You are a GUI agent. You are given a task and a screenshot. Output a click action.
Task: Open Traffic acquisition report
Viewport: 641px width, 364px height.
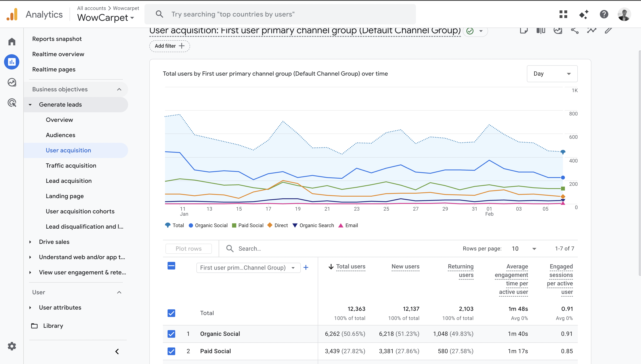point(71,165)
